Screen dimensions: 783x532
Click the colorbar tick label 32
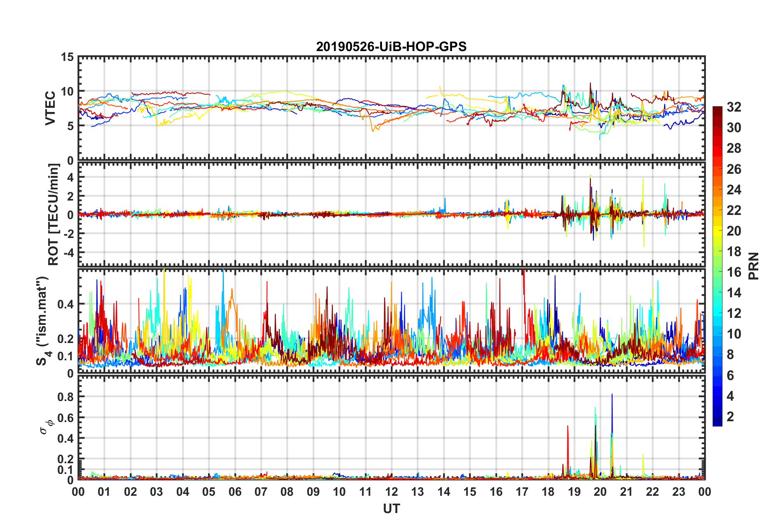click(x=734, y=107)
